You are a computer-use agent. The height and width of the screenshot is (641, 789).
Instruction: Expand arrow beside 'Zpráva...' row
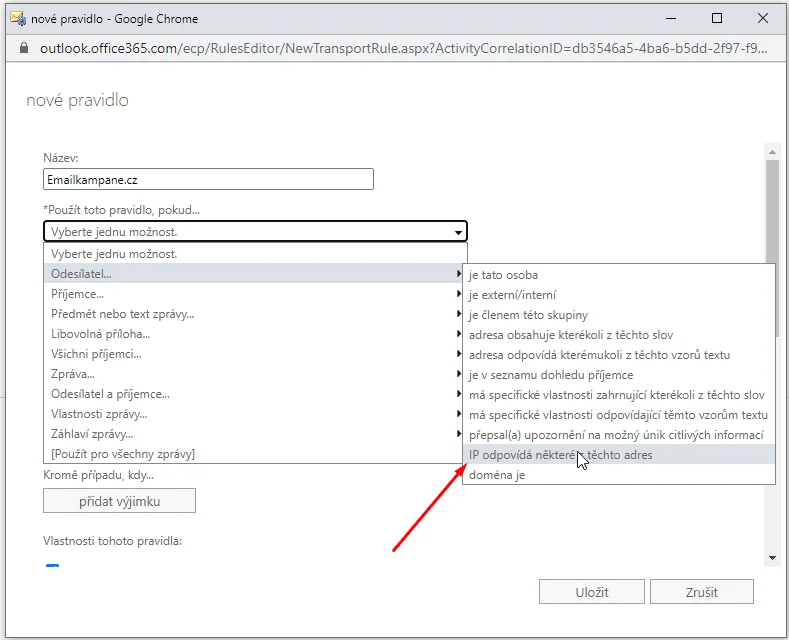(x=458, y=374)
